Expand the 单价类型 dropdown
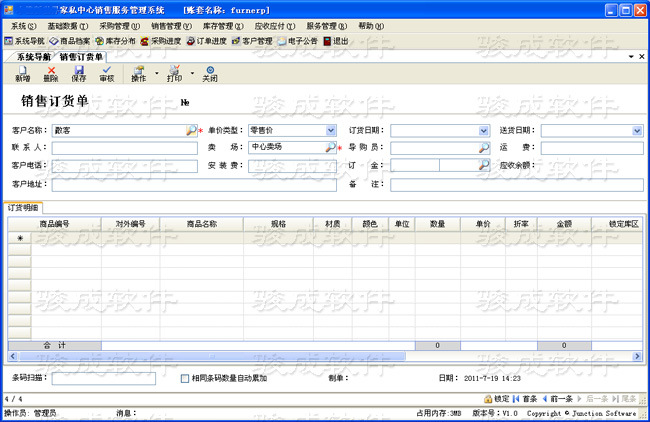The height and width of the screenshot is (422, 650). click(330, 131)
